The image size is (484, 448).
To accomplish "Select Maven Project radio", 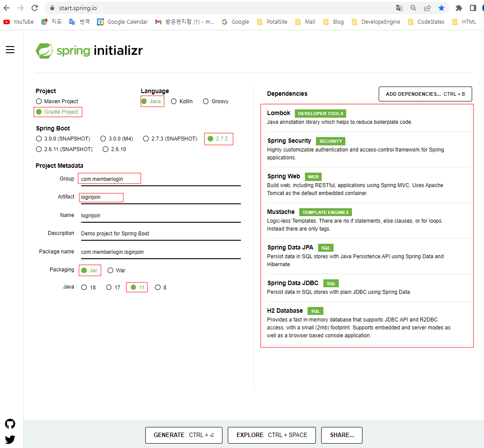I will click(x=57, y=101).
